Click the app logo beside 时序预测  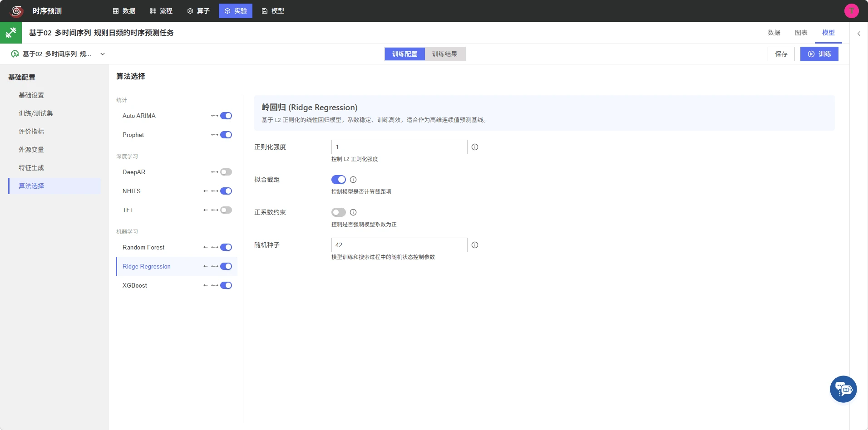tap(17, 11)
